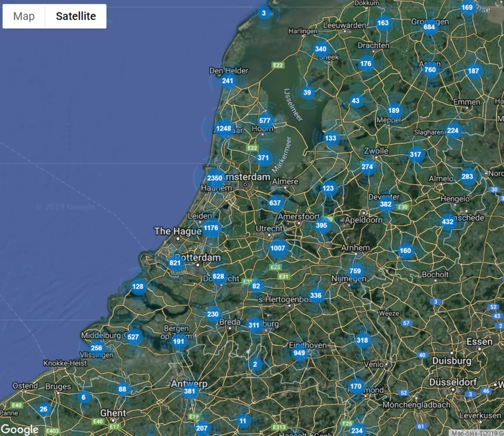504x436 pixels.
Task: Click the 241 cluster at Den Helder
Action: tap(228, 81)
